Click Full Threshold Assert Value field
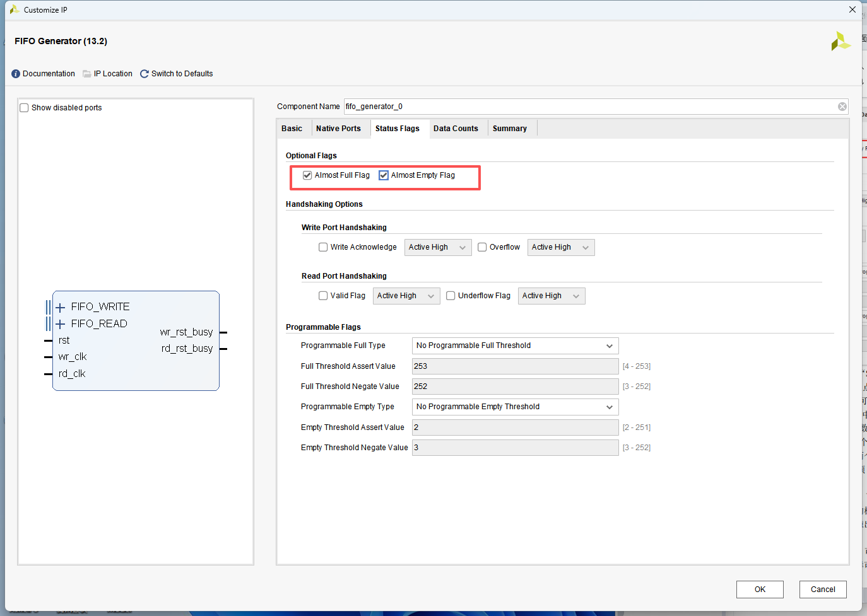The image size is (867, 616). (x=515, y=366)
